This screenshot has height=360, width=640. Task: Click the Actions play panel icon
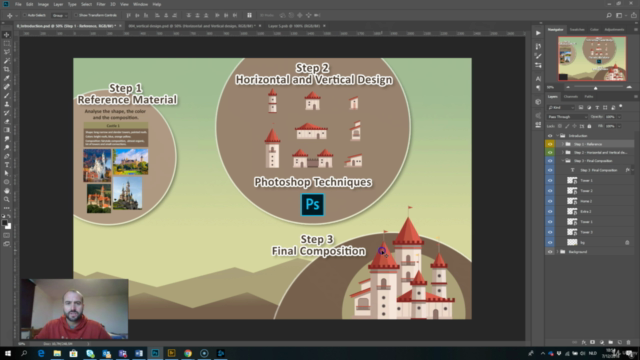538,33
